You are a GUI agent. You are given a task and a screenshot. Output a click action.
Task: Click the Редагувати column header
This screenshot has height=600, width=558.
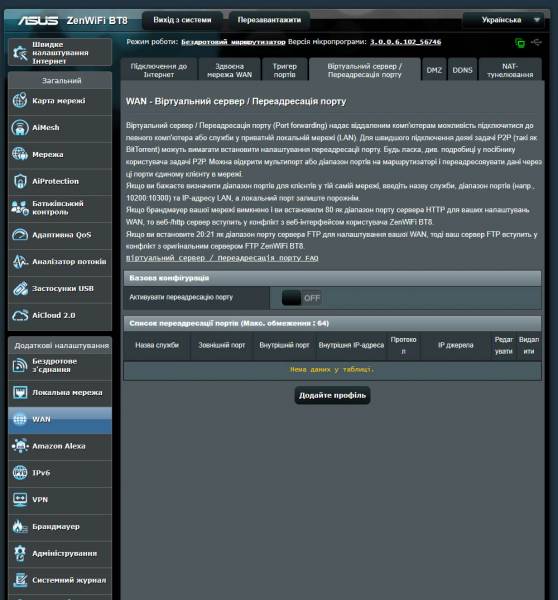(x=503, y=345)
